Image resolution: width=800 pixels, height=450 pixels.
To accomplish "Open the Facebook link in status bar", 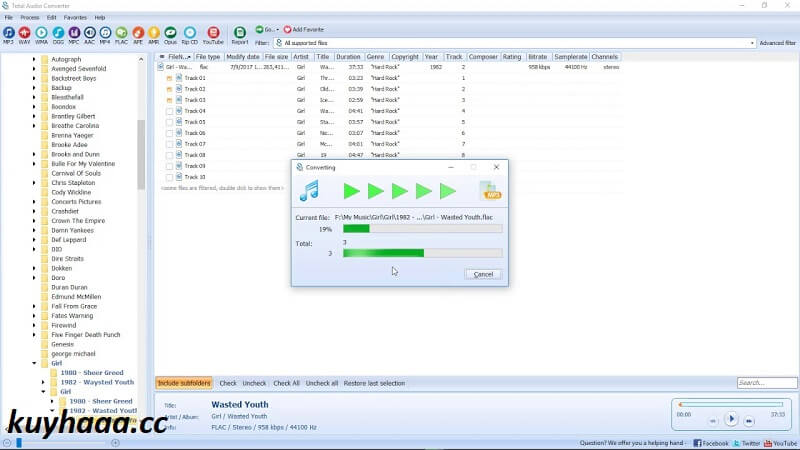I will click(x=711, y=443).
